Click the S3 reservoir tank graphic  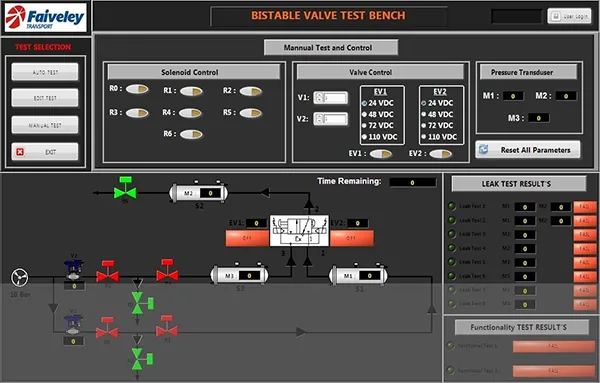click(239, 275)
